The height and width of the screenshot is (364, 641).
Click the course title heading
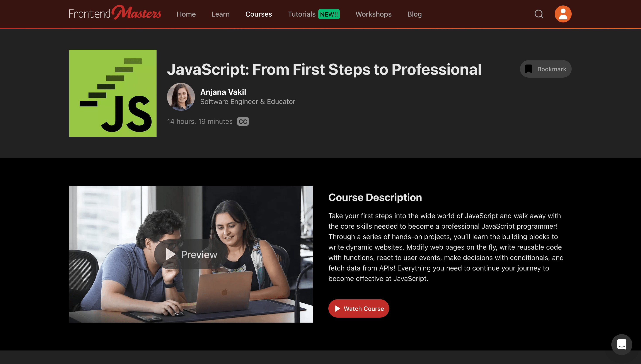pyautogui.click(x=324, y=69)
